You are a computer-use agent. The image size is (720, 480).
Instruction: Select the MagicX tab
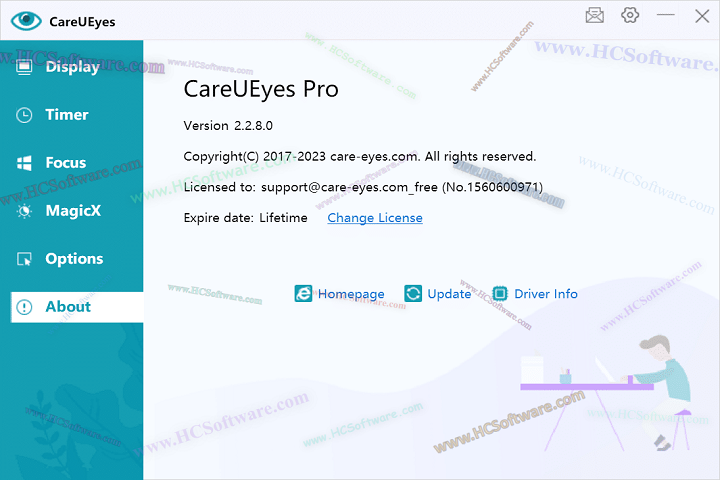pos(72,211)
